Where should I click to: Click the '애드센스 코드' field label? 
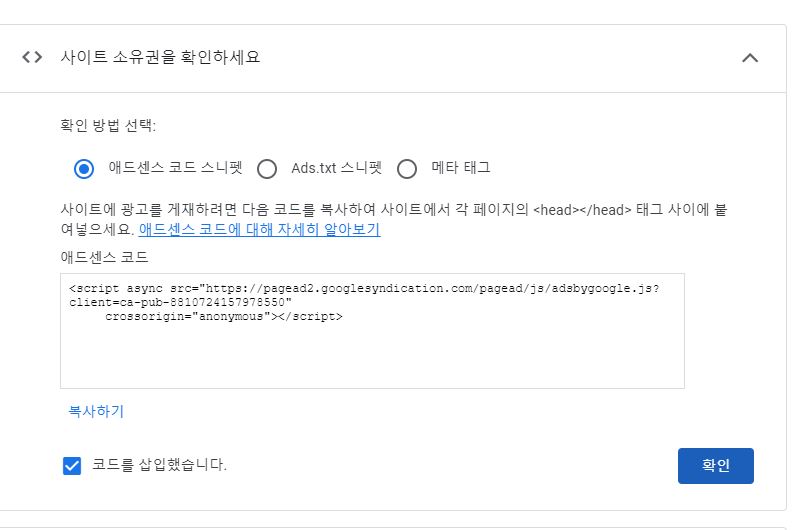pos(104,257)
